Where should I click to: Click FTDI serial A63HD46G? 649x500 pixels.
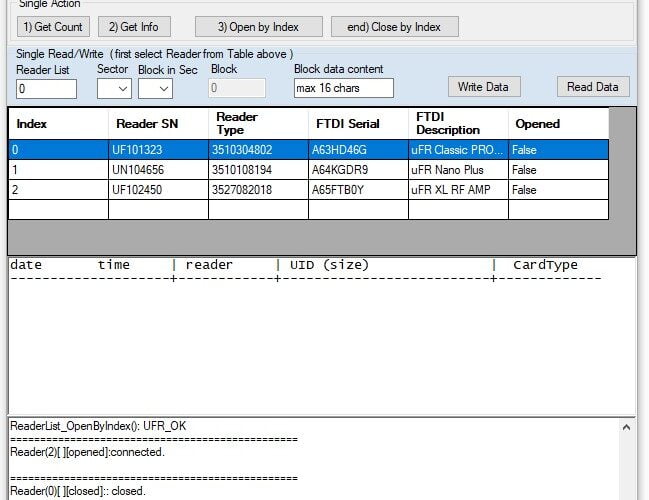click(x=358, y=149)
